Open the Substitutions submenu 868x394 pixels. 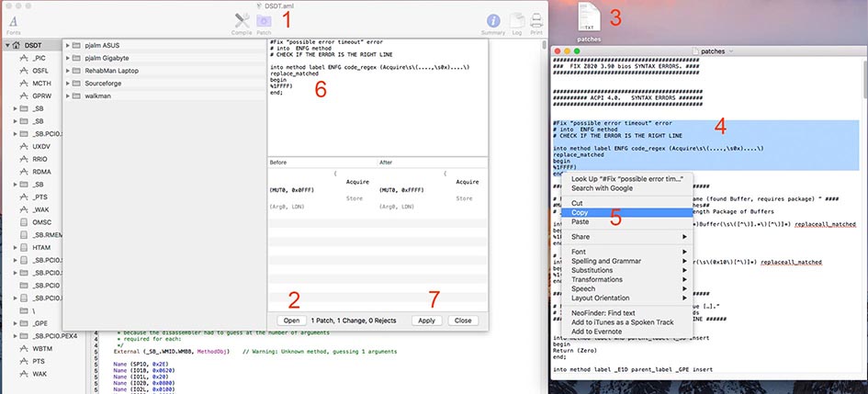coord(626,270)
